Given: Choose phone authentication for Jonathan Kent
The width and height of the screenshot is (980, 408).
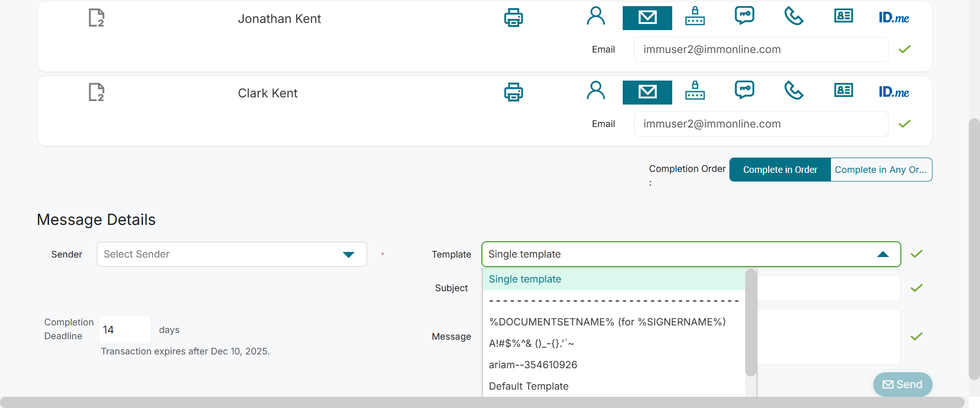Looking at the screenshot, I should tap(794, 17).
